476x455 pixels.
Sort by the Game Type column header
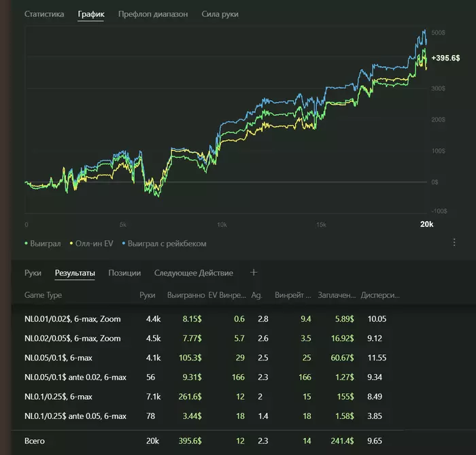[x=43, y=295]
